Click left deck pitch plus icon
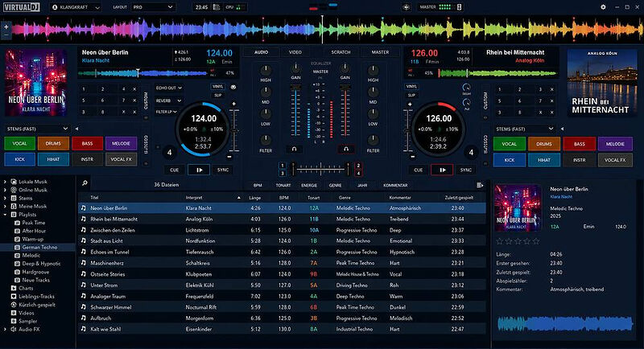This screenshot has height=349, width=644. click(x=234, y=104)
